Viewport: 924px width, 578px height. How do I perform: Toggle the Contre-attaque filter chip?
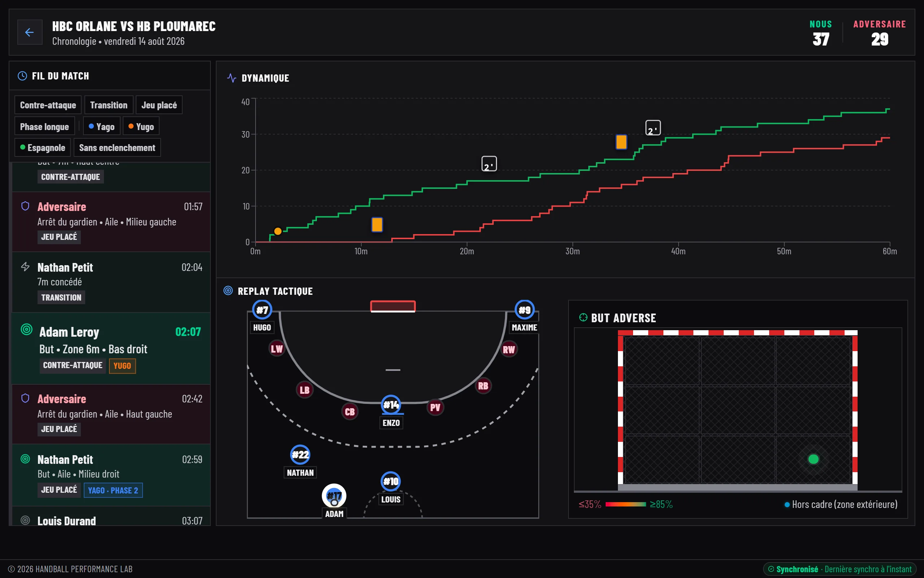coord(48,105)
